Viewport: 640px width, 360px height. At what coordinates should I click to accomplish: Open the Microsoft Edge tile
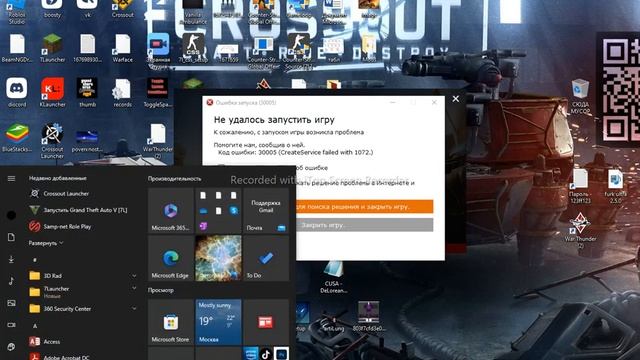point(171,258)
